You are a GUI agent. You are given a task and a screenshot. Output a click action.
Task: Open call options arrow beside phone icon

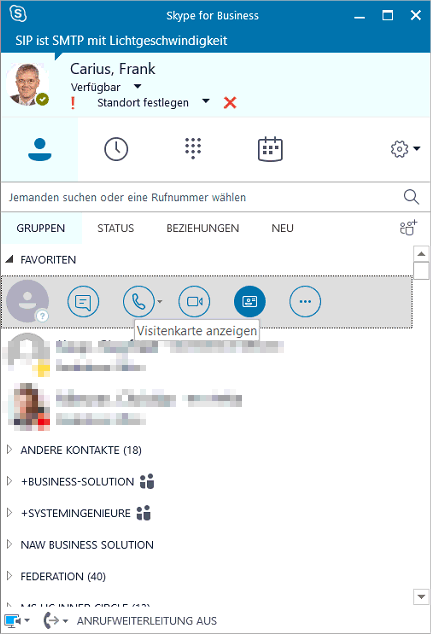(x=160, y=302)
